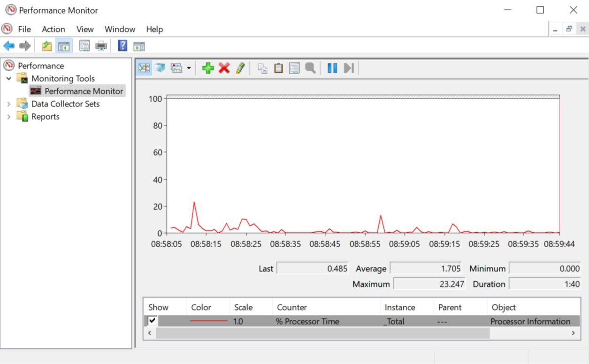Open graph properties with the properties icon

coord(294,68)
